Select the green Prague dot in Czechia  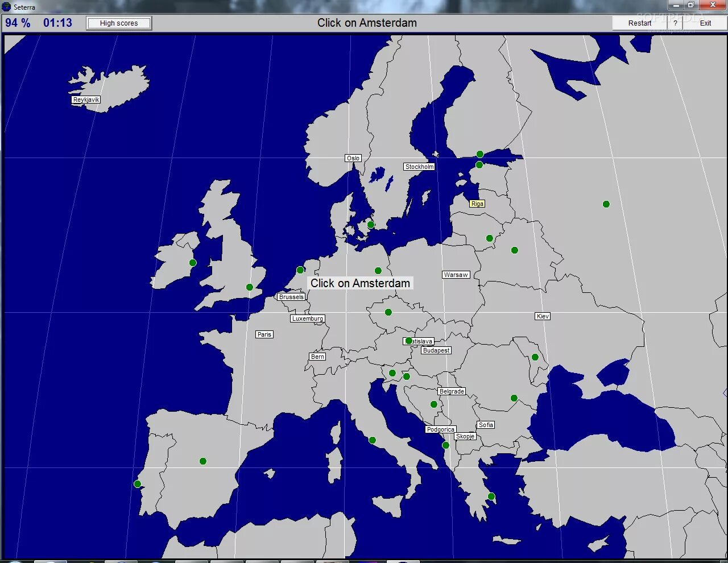point(388,312)
